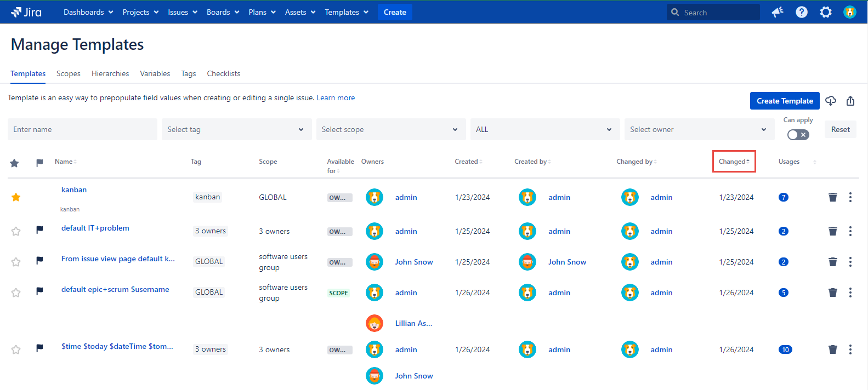Click the Create Template button
This screenshot has height=390, width=868.
(x=784, y=101)
